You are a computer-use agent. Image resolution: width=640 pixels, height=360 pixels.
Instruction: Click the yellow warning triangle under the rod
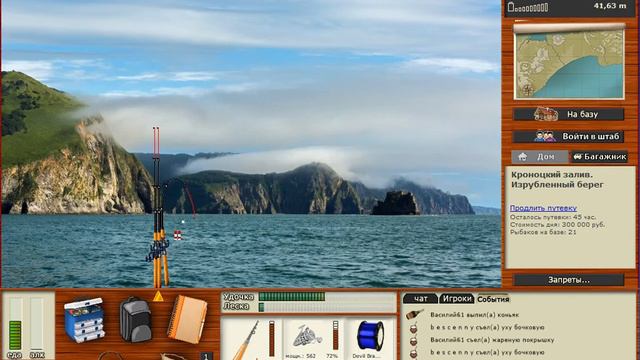click(158, 296)
